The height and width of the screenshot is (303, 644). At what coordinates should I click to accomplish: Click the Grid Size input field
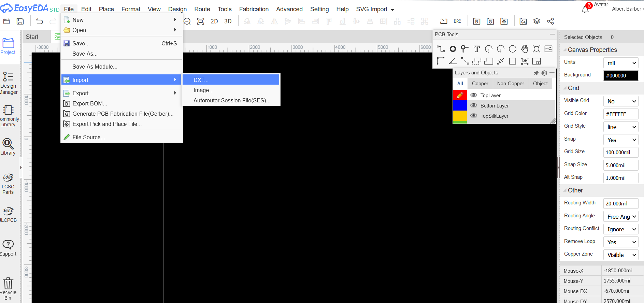[x=621, y=153]
